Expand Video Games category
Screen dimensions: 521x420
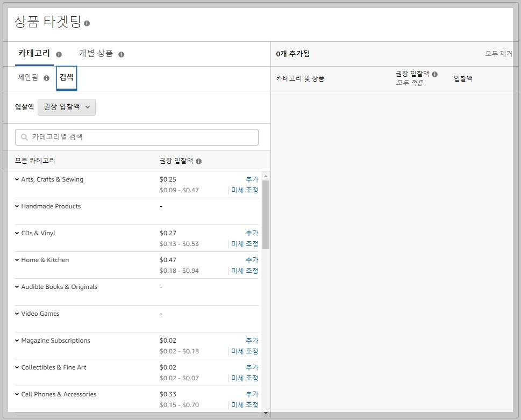point(17,314)
